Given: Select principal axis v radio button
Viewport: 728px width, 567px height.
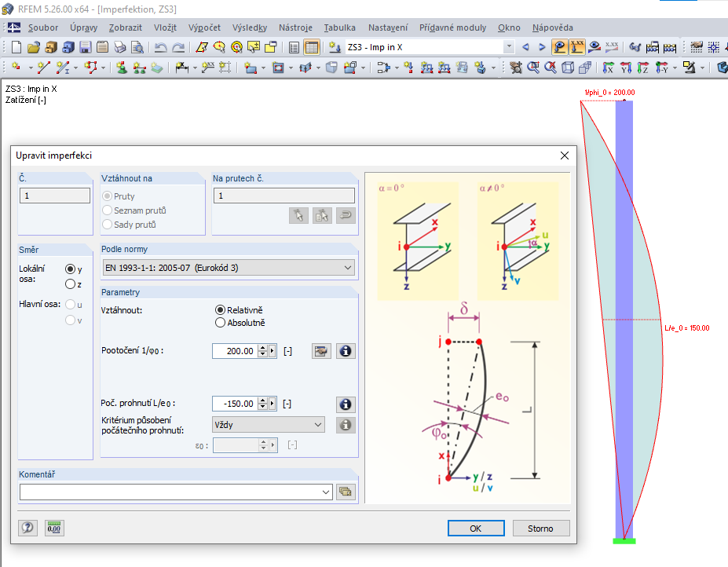Looking at the screenshot, I should [x=70, y=320].
